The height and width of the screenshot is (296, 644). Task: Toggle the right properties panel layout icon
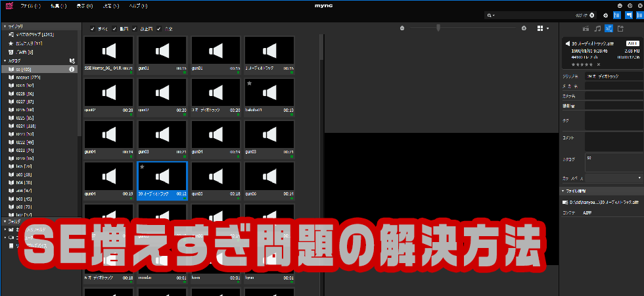(639, 15)
